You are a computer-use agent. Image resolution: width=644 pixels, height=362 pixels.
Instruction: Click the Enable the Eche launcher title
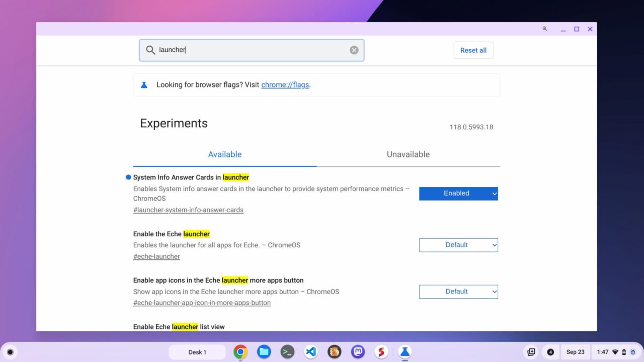(x=172, y=234)
